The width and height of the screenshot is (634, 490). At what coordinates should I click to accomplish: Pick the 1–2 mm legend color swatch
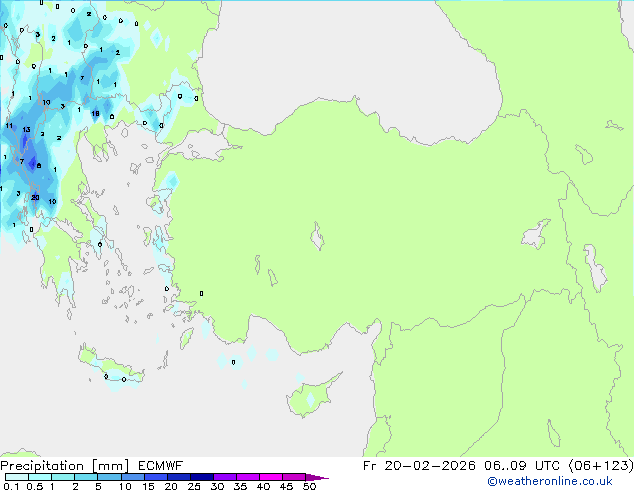(63, 477)
